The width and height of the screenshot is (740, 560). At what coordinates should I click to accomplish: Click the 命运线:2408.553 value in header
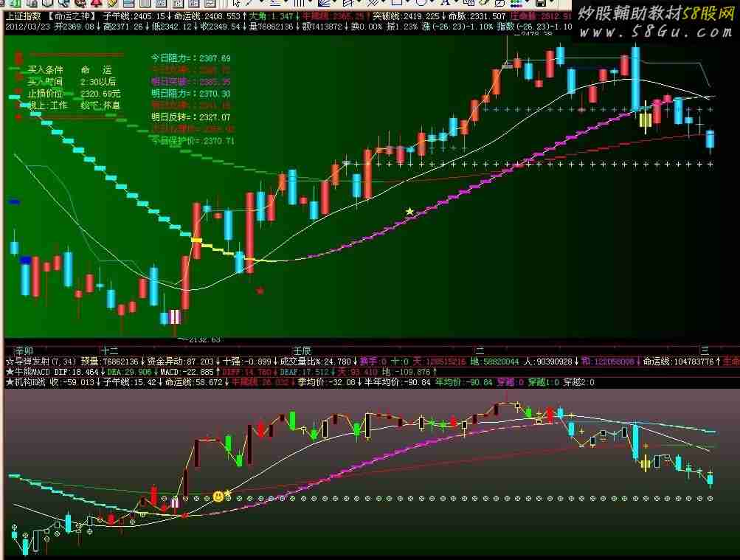pyautogui.click(x=207, y=16)
